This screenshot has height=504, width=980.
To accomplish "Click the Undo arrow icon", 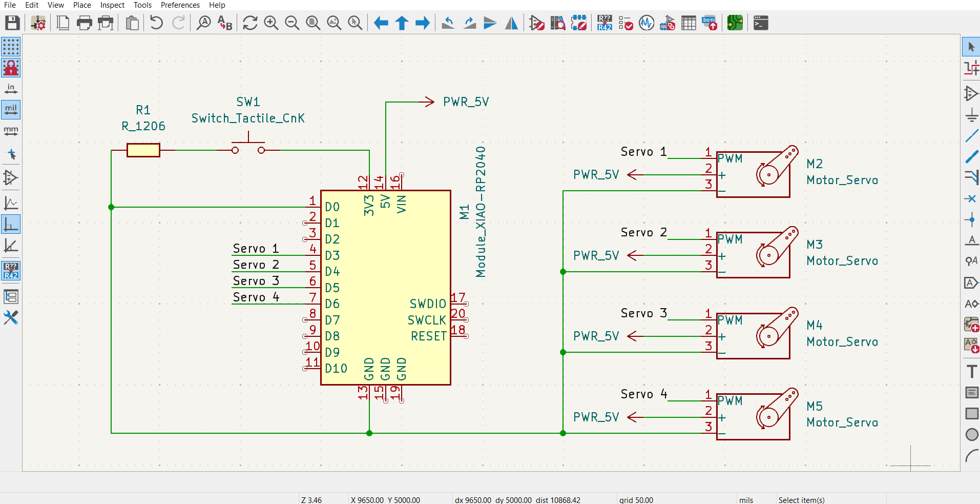I will click(x=157, y=23).
